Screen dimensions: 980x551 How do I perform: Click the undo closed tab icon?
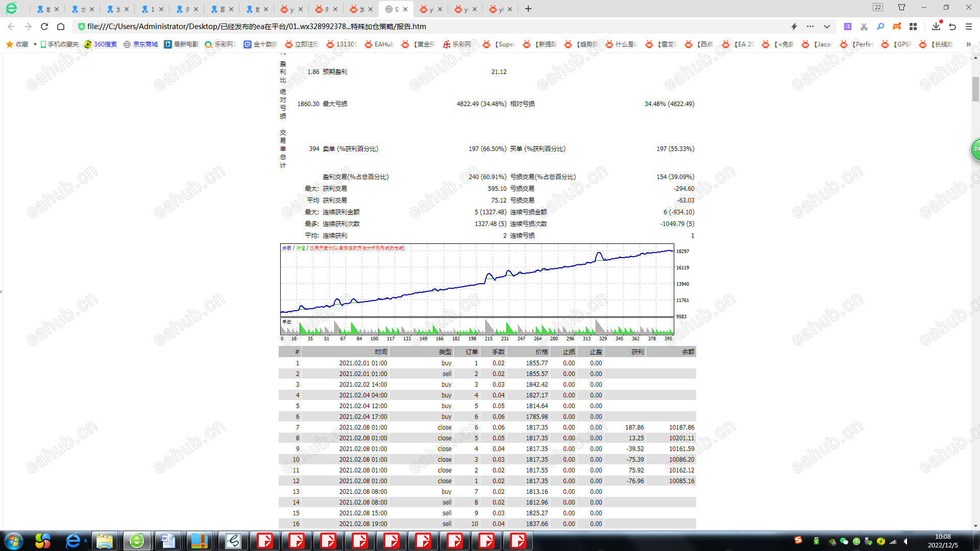click(952, 27)
